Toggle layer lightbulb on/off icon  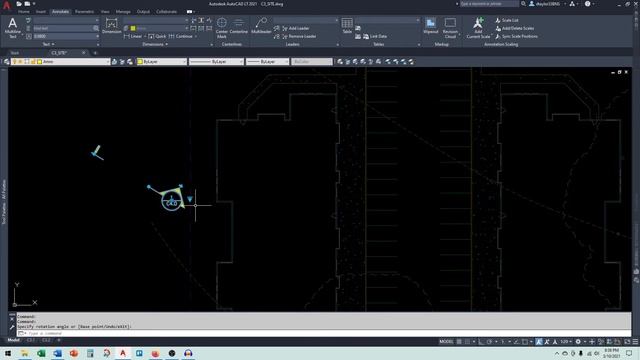point(14,62)
